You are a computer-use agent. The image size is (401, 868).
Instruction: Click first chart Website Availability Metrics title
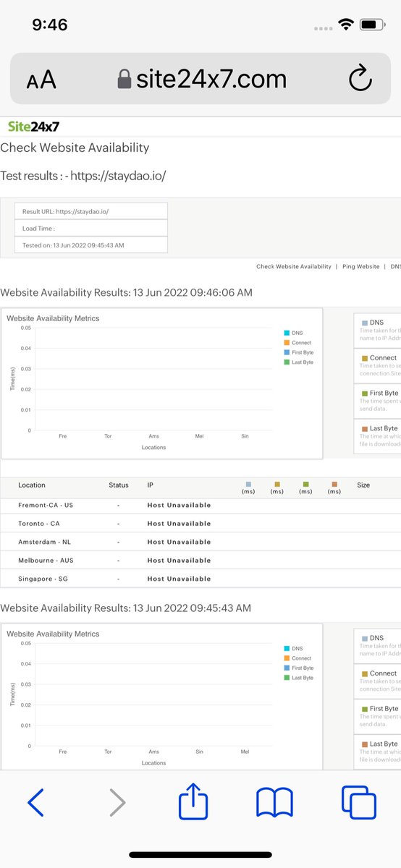tap(53, 318)
